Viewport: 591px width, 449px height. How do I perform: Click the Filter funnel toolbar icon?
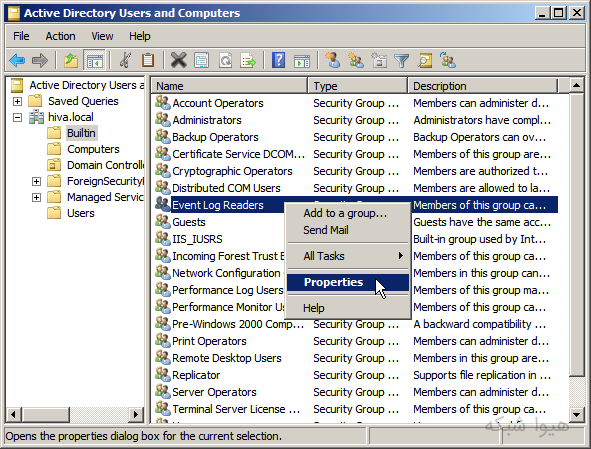coord(402,60)
